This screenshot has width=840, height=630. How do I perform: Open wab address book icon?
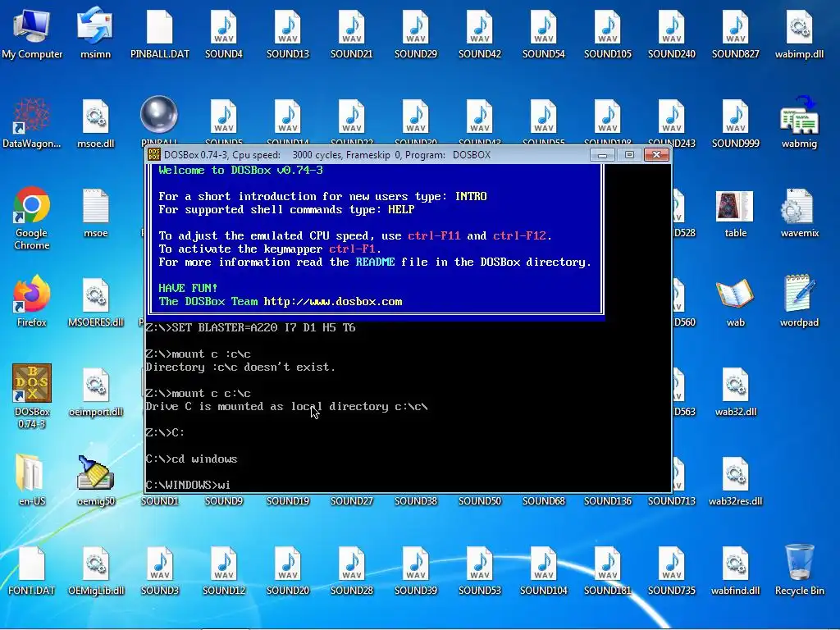point(736,294)
